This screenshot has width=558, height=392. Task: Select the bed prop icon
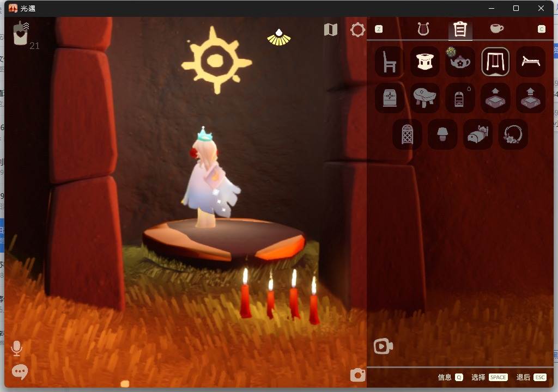click(477, 134)
